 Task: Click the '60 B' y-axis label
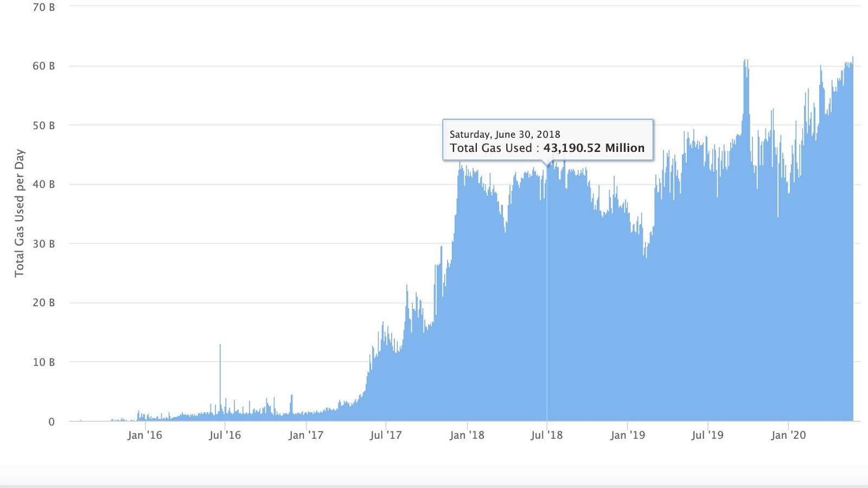[43, 66]
